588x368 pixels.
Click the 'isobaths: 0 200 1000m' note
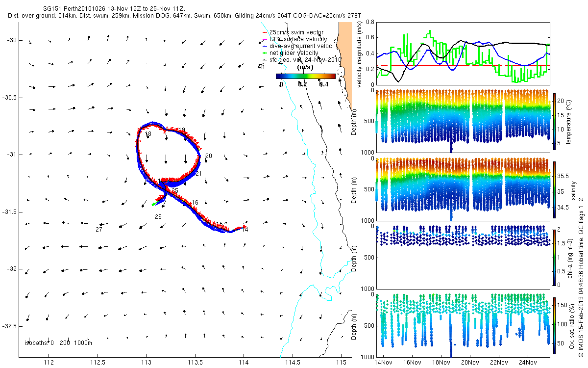pos(58,343)
